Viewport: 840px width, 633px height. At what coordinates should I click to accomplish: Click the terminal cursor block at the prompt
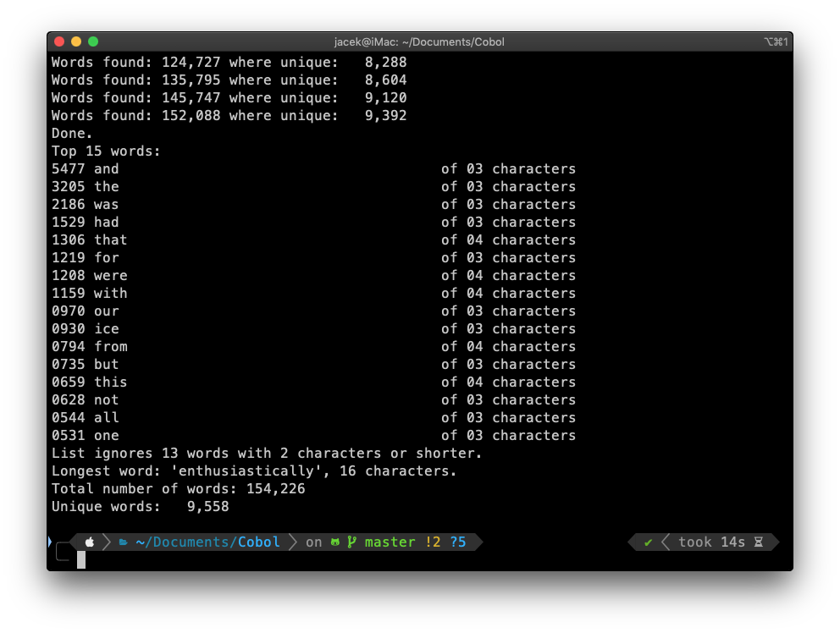tap(81, 559)
